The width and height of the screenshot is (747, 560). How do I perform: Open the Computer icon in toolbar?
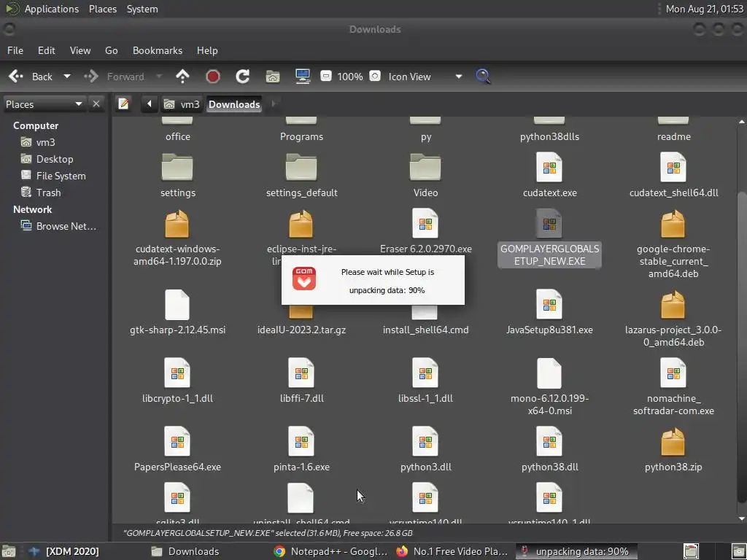click(303, 77)
